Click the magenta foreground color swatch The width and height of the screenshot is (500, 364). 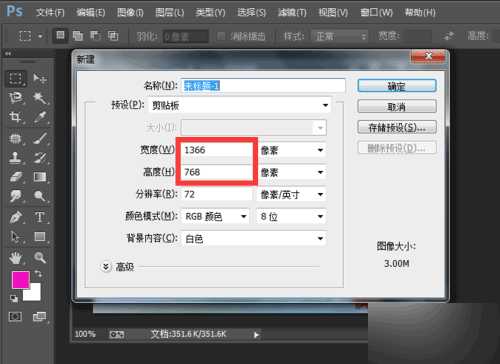[20, 279]
